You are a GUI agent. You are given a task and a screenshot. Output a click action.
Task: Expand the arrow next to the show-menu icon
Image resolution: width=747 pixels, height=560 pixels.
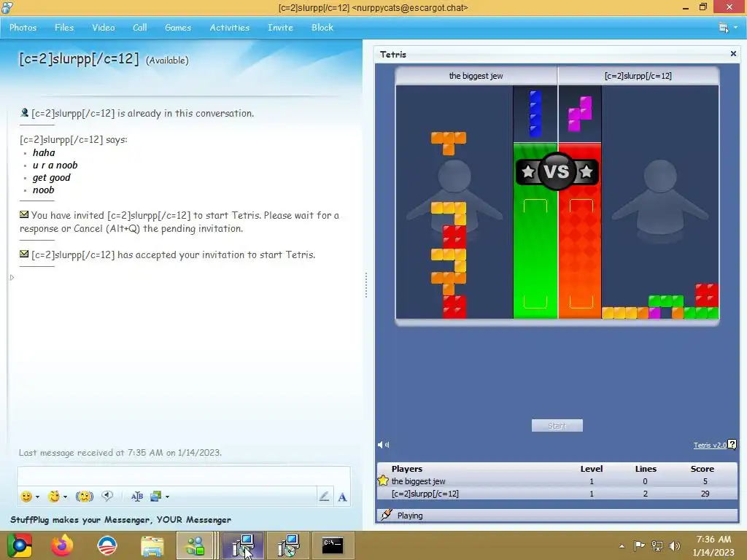point(736,28)
